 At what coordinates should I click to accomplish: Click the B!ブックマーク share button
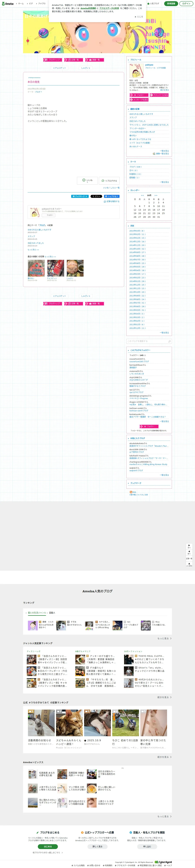point(80,196)
